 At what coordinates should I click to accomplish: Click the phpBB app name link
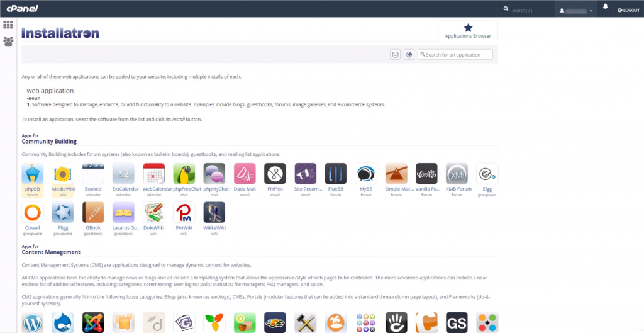(33, 189)
